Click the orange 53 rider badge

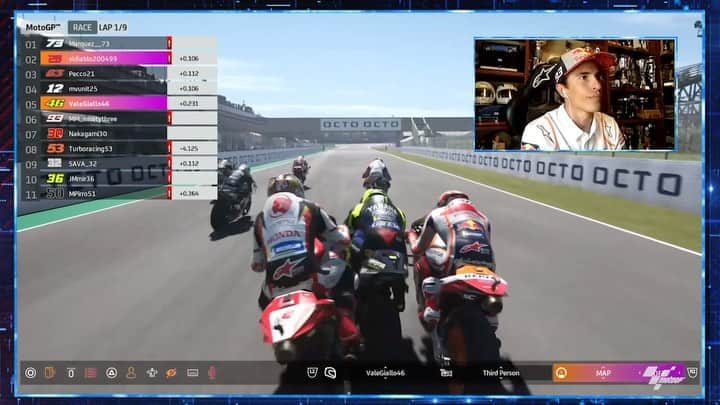pyautogui.click(x=55, y=148)
